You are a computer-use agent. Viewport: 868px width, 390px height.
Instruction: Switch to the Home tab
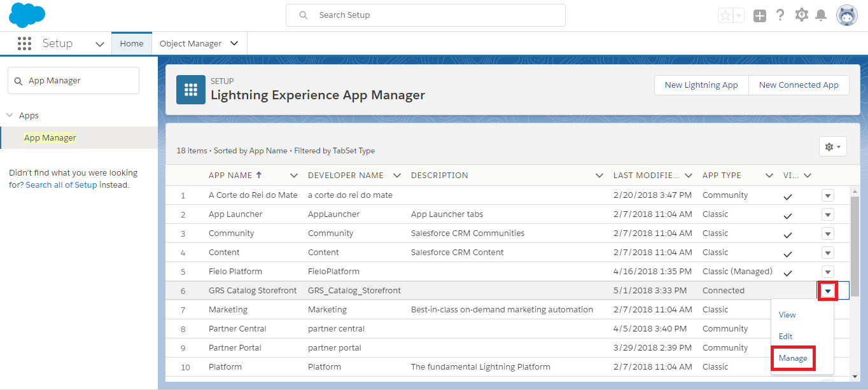pyautogui.click(x=132, y=43)
